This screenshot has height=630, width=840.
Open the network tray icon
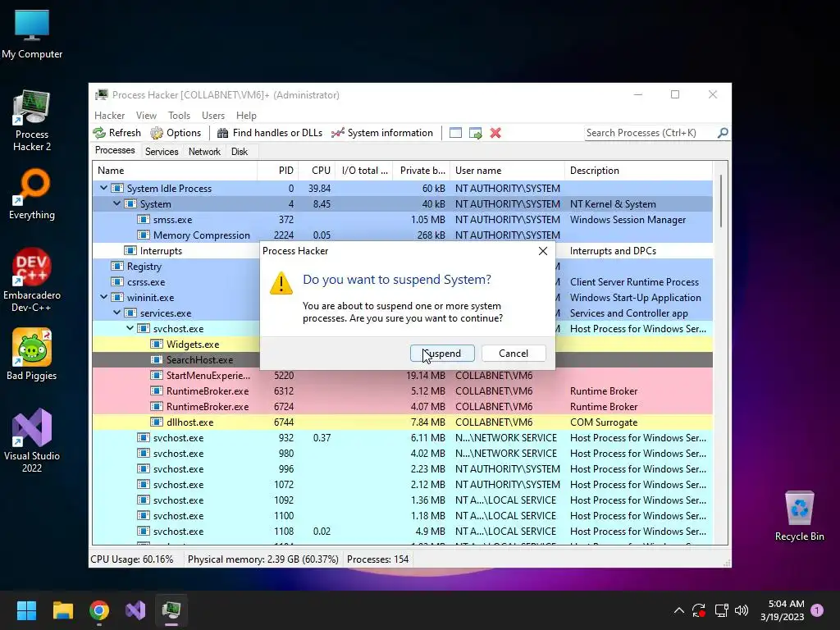721,610
